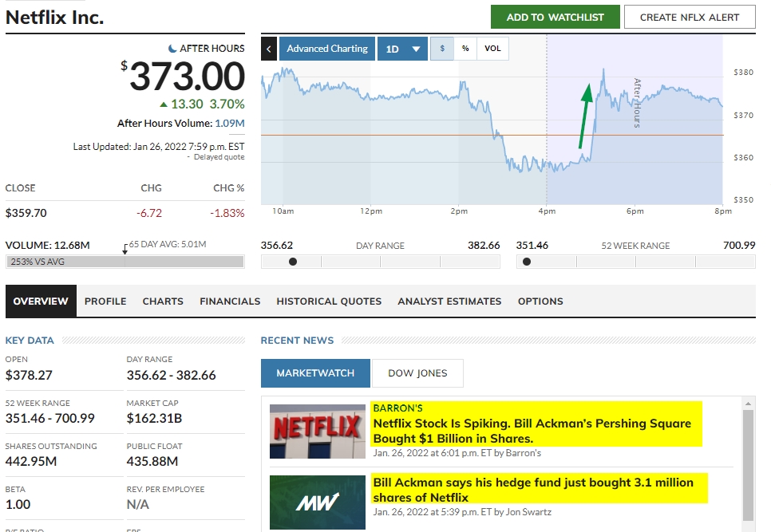
Task: Open the Netflix Stock Is Spiking article
Action: (532, 431)
